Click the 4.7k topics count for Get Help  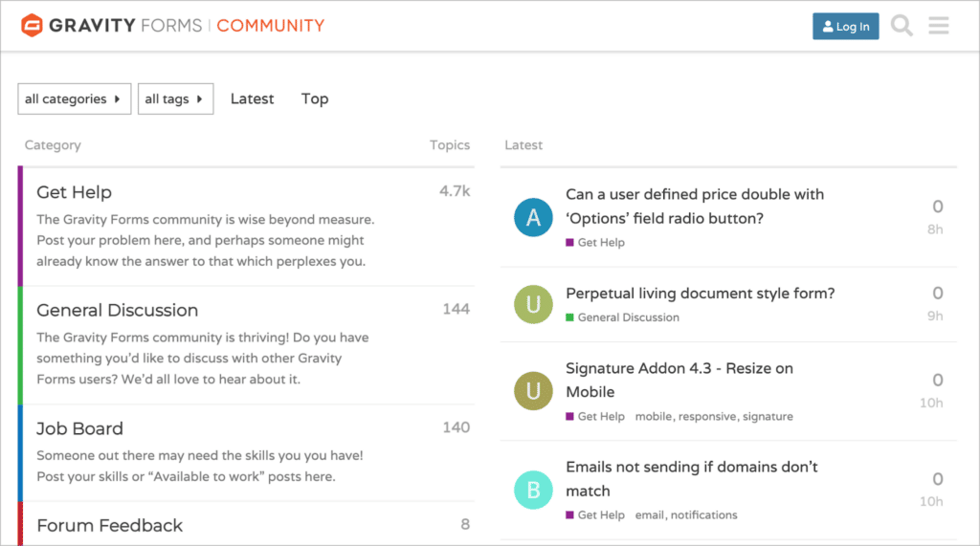click(x=455, y=191)
